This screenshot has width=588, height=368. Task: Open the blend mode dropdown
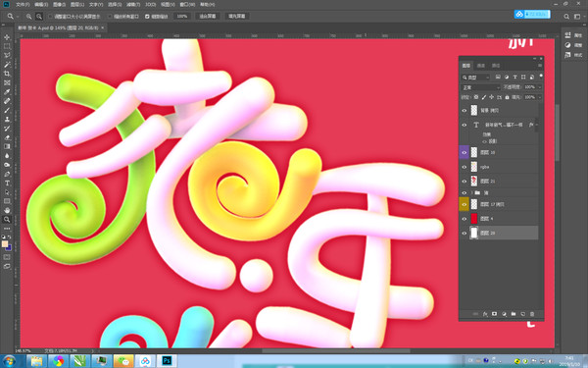coord(480,87)
